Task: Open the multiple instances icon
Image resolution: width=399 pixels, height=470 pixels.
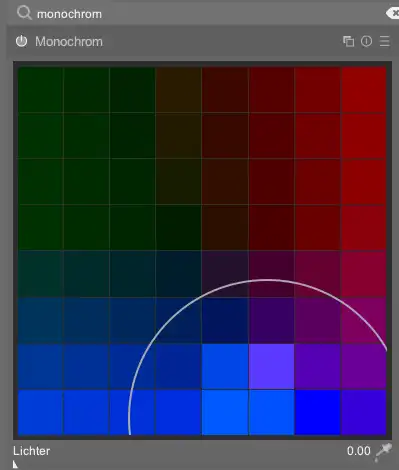Action: (349, 41)
